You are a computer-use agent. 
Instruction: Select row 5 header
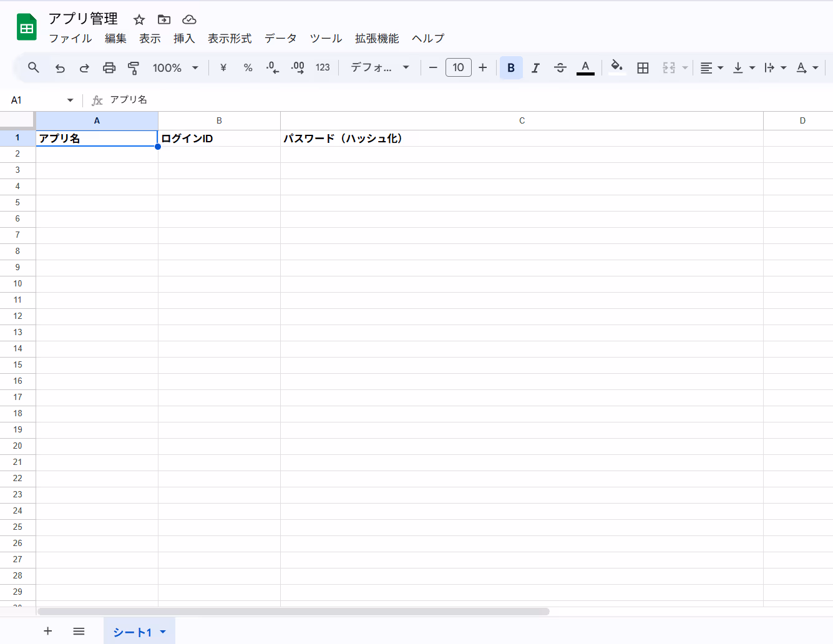(17, 202)
